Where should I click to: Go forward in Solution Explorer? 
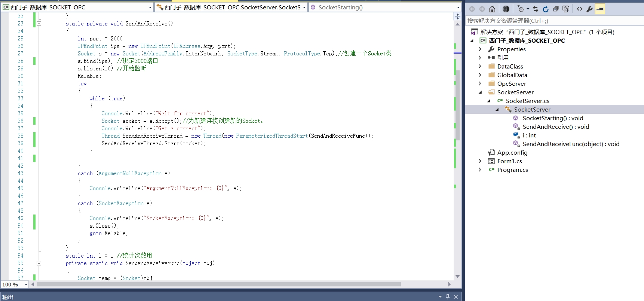(482, 9)
